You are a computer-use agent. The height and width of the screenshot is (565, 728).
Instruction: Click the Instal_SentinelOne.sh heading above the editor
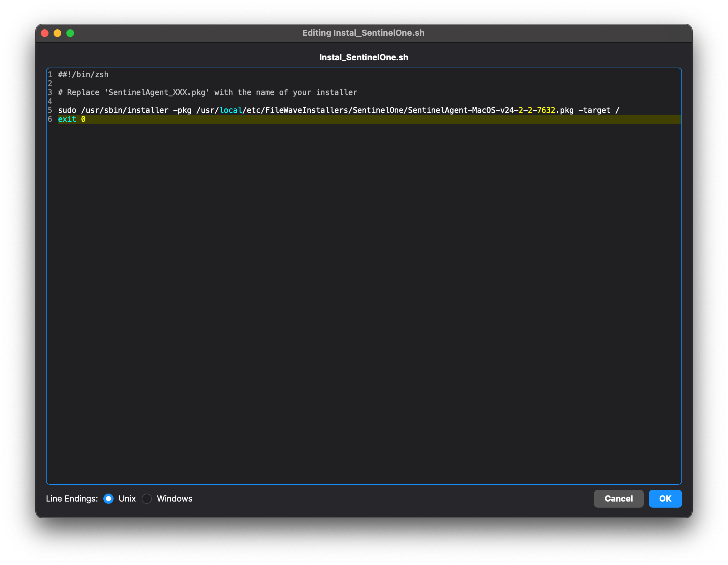pyautogui.click(x=364, y=57)
